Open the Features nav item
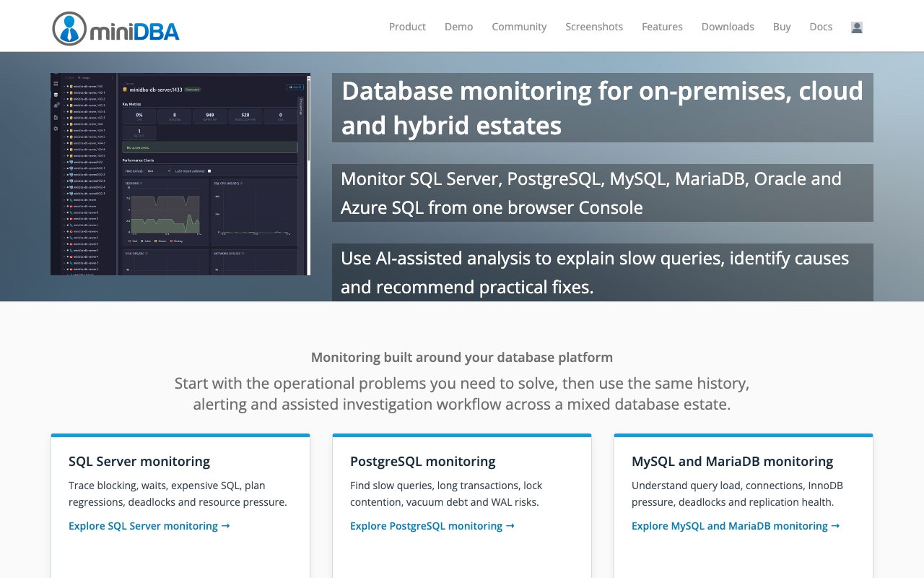 [x=662, y=27]
